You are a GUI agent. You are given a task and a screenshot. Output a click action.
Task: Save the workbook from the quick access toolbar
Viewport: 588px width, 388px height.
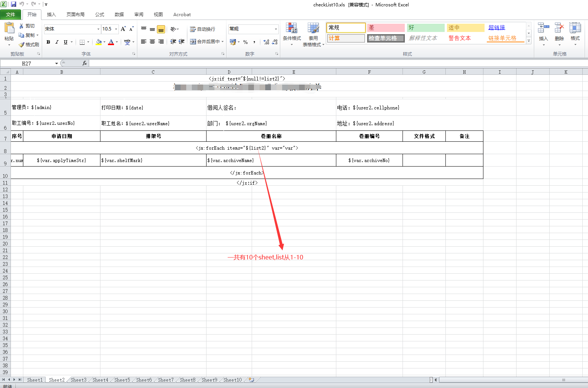point(14,4)
